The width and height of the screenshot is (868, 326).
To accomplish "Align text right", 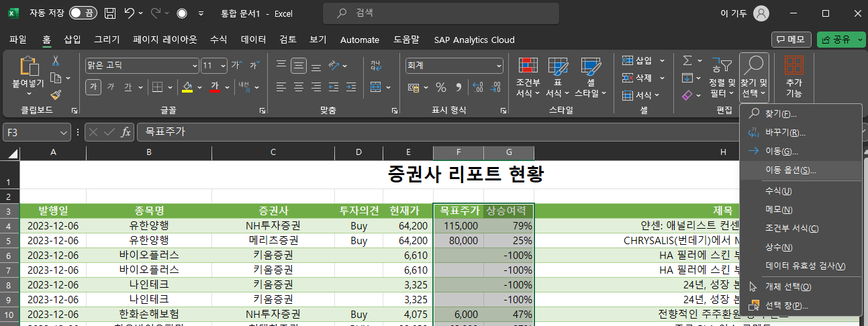I will click(x=316, y=87).
